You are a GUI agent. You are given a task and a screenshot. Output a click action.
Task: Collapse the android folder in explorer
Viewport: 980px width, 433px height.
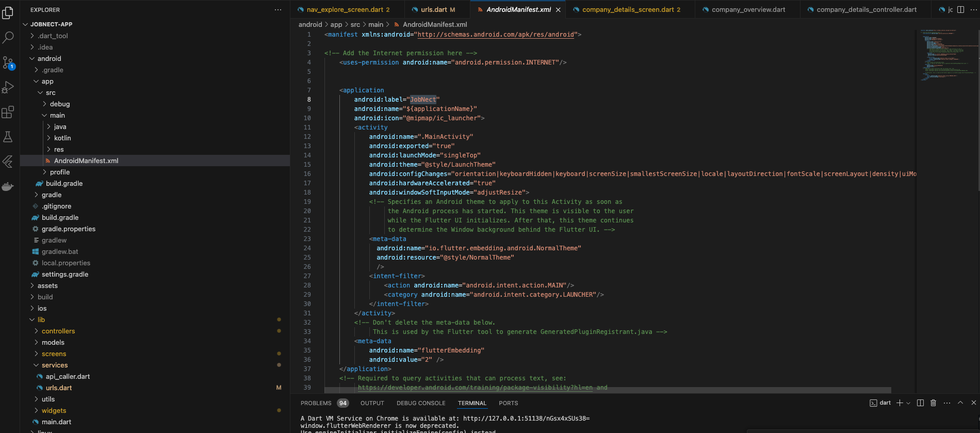coord(49,58)
